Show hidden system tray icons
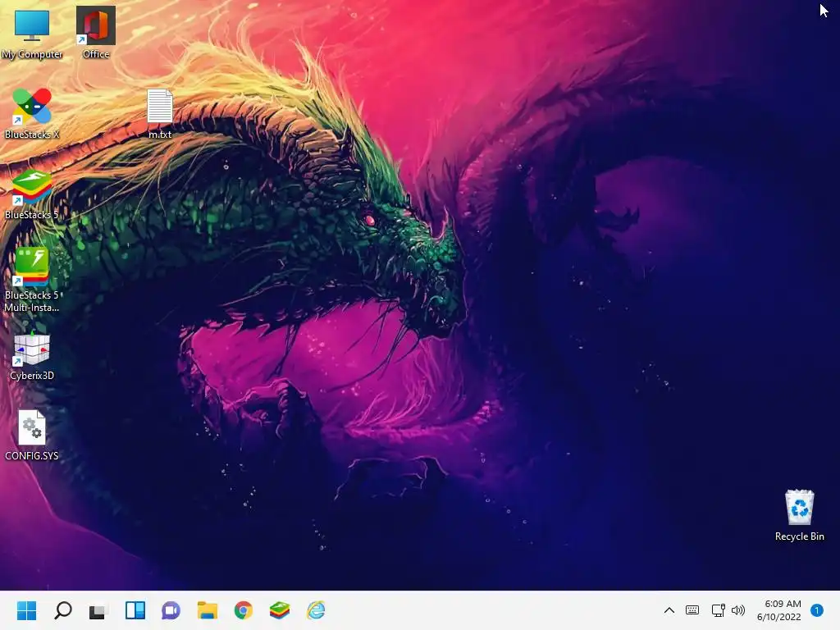Screen dimensions: 840x630 click(669, 610)
